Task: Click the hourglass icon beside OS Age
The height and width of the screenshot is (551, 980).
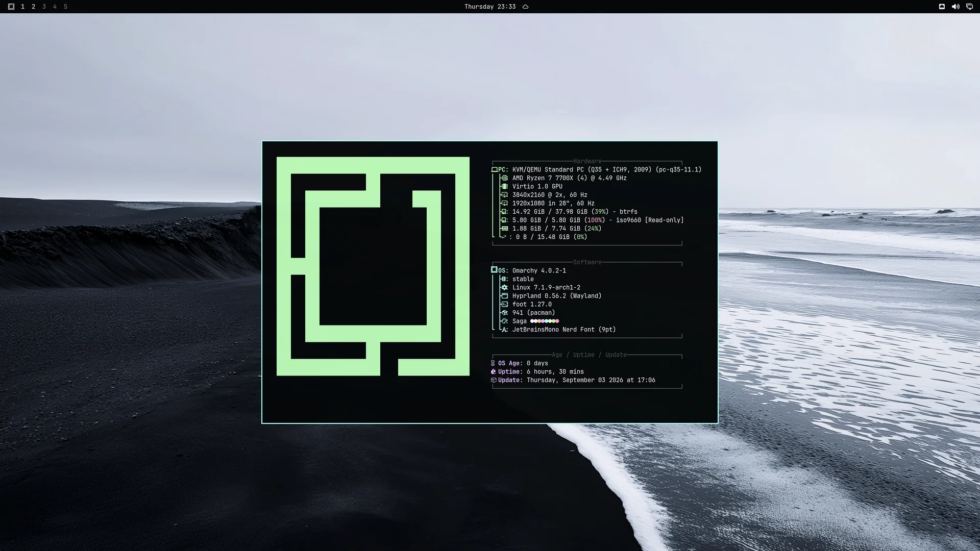Action: tap(493, 363)
